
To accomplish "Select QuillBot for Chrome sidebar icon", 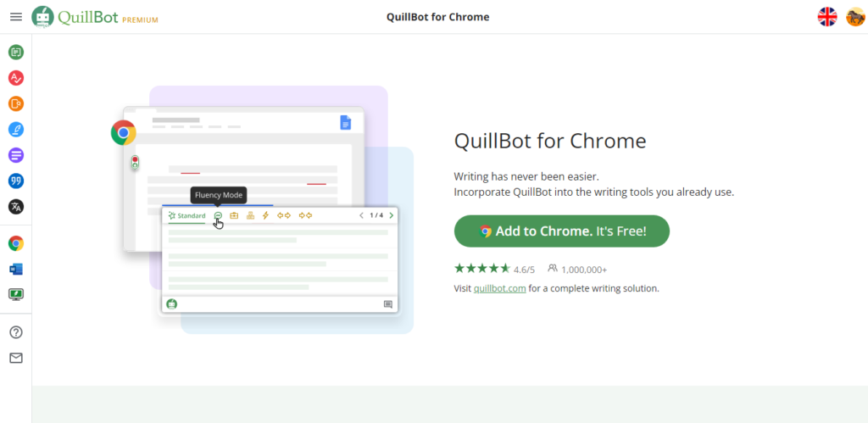I will 16,243.
